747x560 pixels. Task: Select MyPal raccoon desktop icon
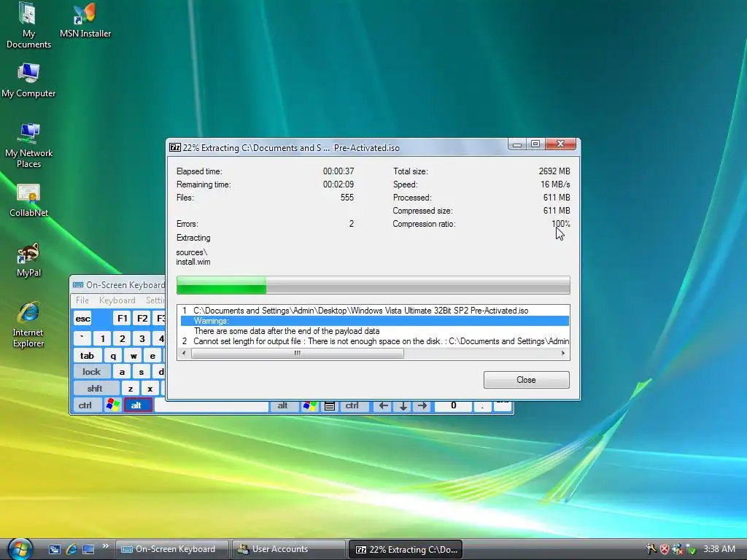point(28,260)
